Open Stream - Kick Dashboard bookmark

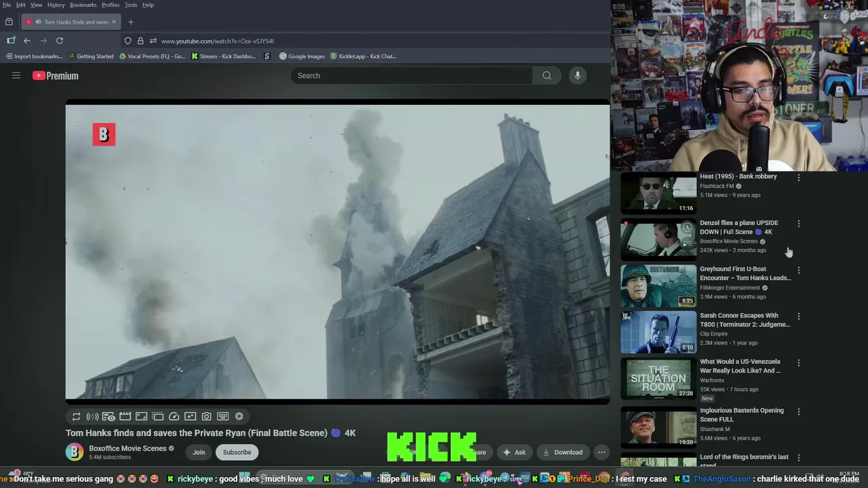coord(224,56)
